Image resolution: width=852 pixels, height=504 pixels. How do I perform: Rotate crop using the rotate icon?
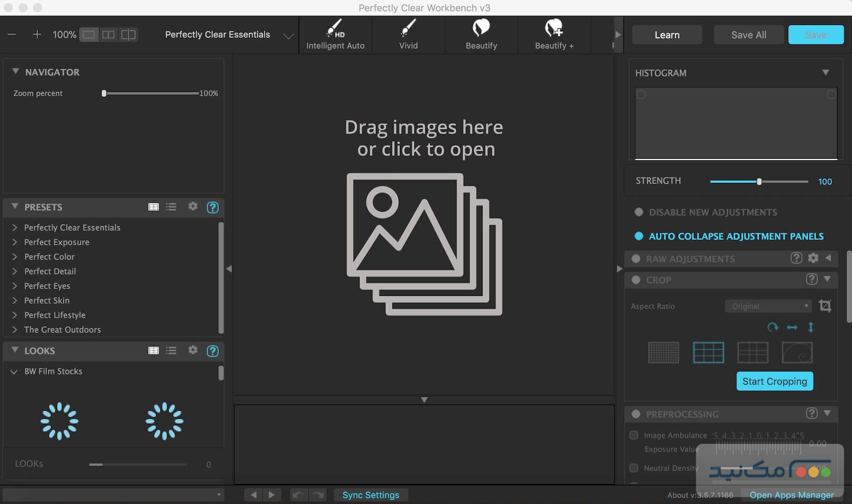pos(773,327)
